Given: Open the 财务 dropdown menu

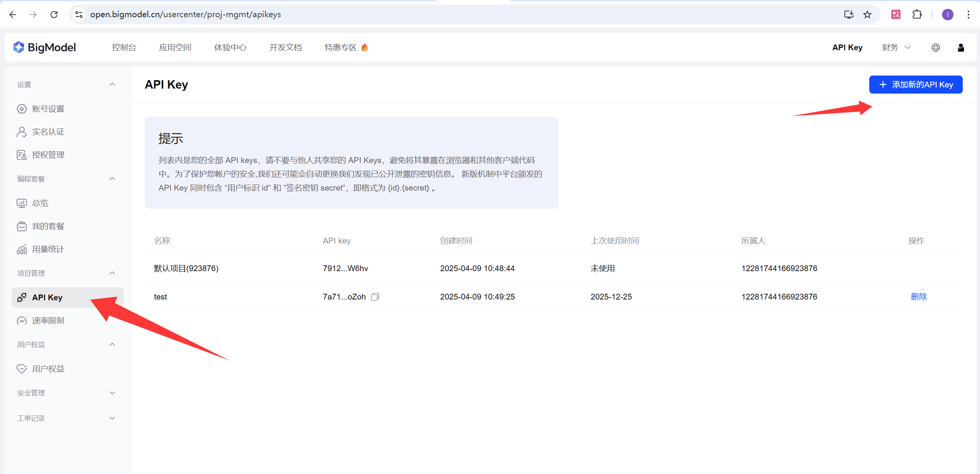Looking at the screenshot, I should (x=896, y=48).
